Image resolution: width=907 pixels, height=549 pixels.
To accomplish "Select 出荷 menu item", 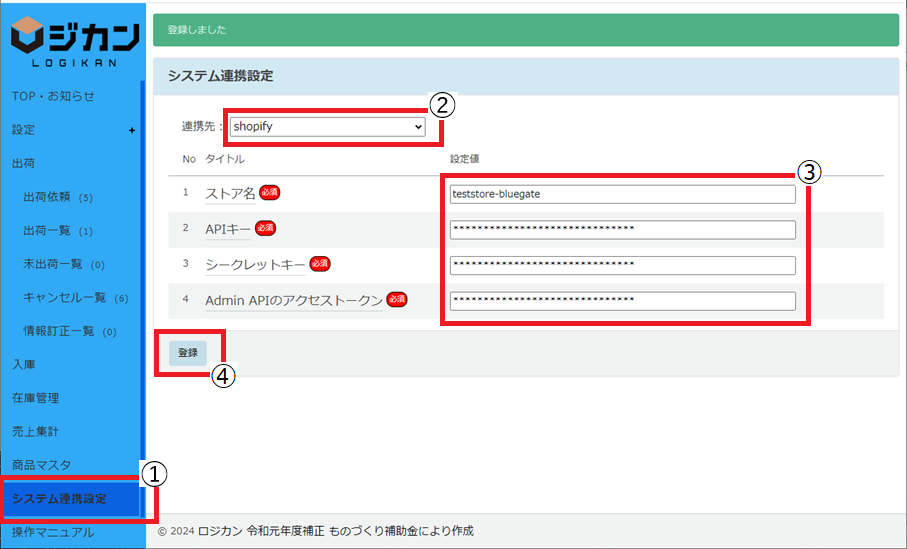I will pyautogui.click(x=23, y=163).
